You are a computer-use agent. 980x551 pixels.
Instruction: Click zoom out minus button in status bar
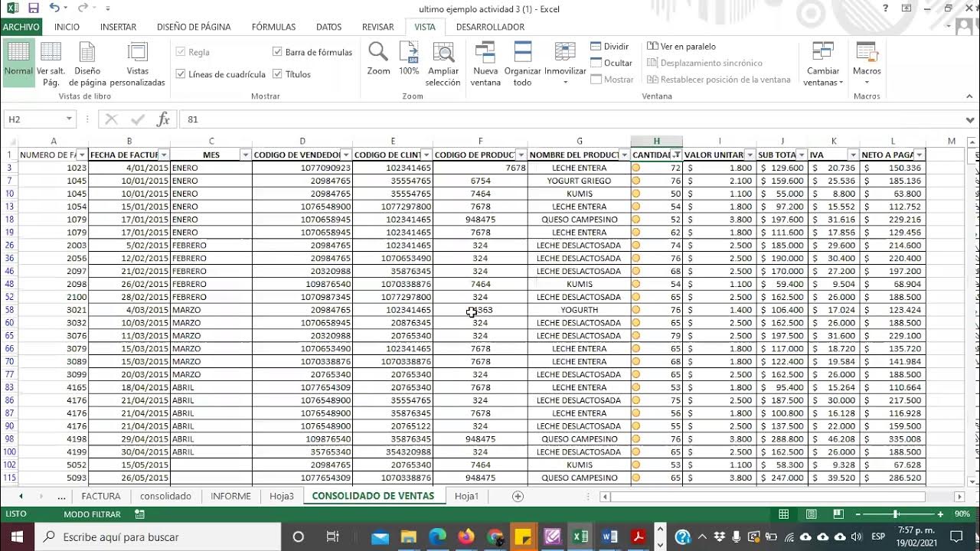click(860, 515)
